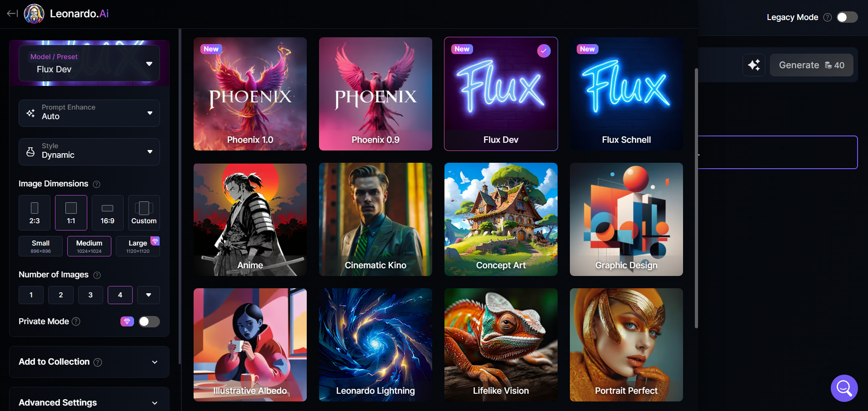Select the 16:9 aspect ratio
The image size is (868, 411).
click(108, 213)
